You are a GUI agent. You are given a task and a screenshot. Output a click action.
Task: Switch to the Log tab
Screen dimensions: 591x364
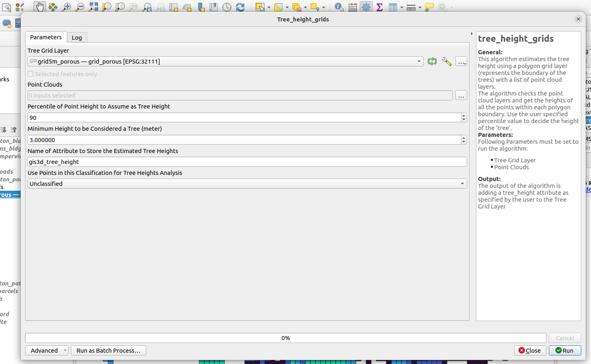pos(77,38)
